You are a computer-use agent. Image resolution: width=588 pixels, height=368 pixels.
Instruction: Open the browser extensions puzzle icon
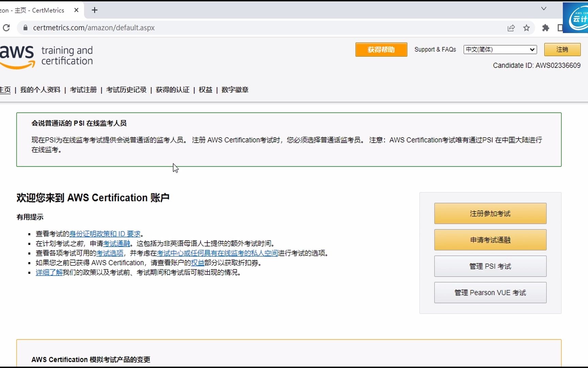click(545, 28)
